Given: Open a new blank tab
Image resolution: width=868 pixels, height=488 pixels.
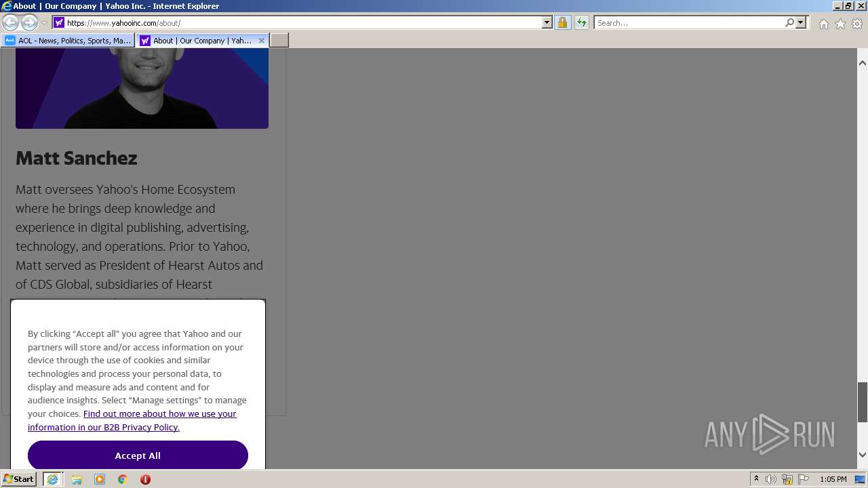Looking at the screenshot, I should (279, 41).
